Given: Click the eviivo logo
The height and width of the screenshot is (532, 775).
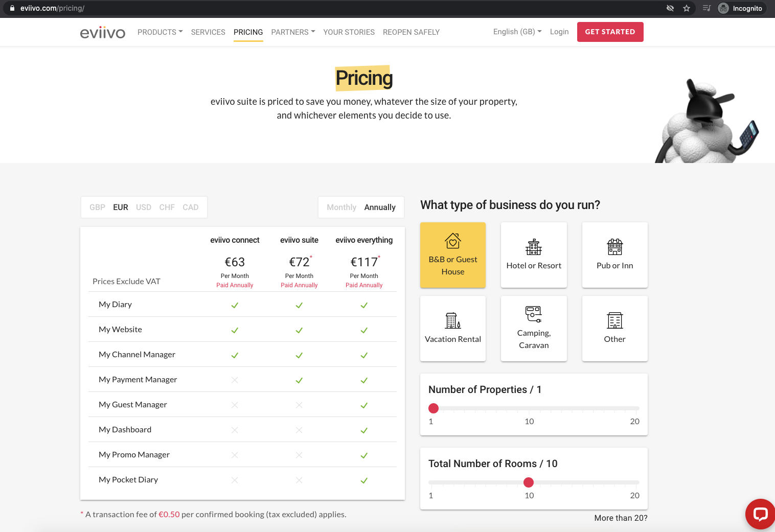Looking at the screenshot, I should point(102,32).
